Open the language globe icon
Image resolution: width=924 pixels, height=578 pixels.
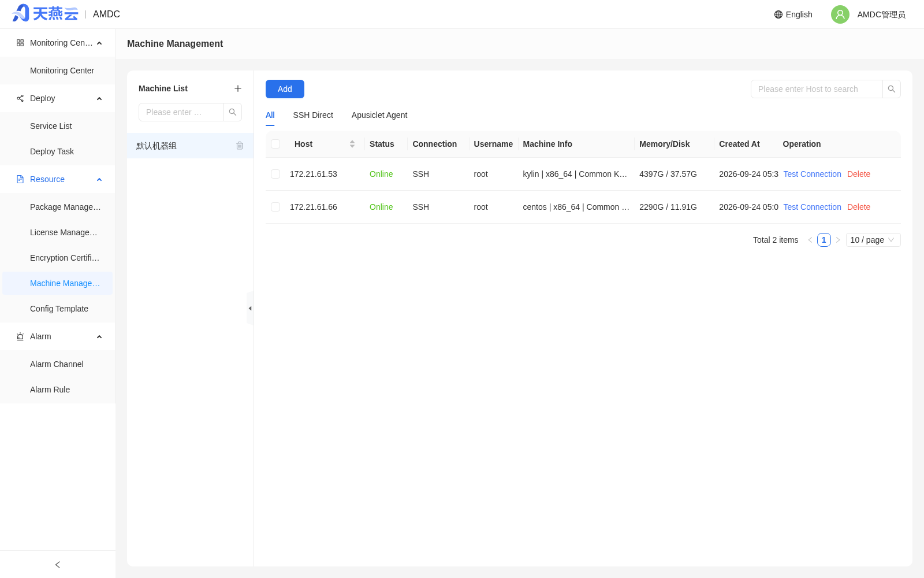click(778, 14)
